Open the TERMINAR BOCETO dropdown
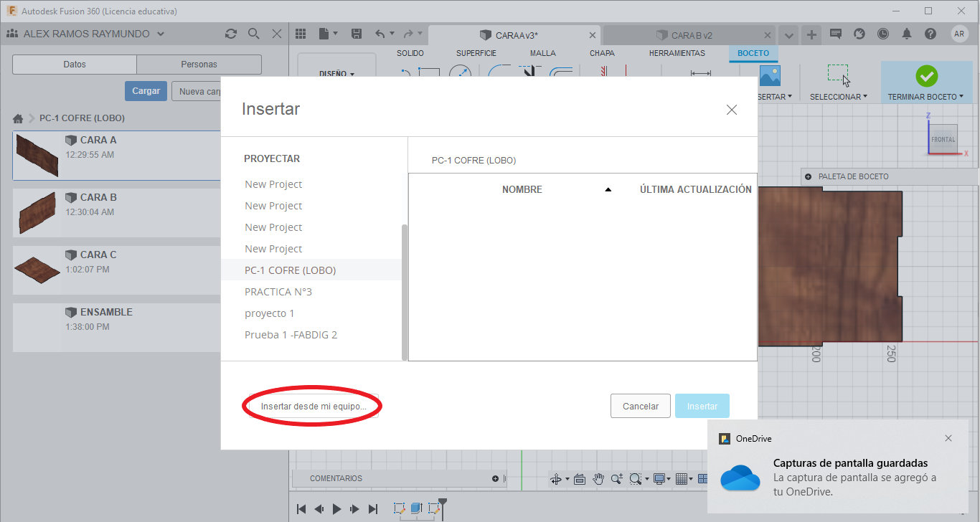 coord(925,97)
